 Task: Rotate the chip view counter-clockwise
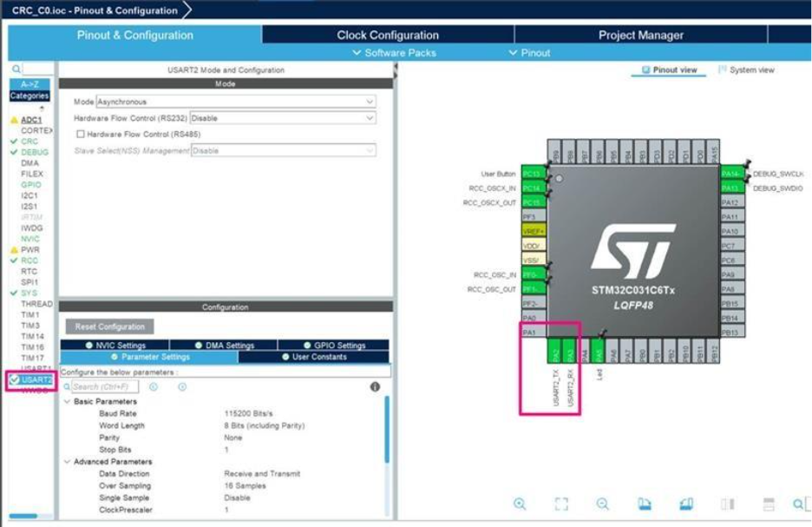coord(686,504)
